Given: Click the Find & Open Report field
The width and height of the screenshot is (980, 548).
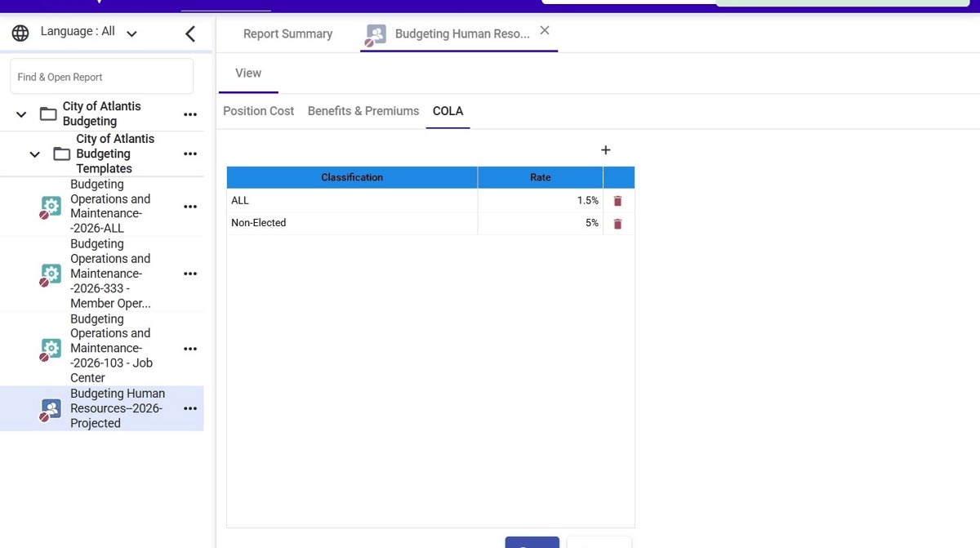Looking at the screenshot, I should point(102,77).
